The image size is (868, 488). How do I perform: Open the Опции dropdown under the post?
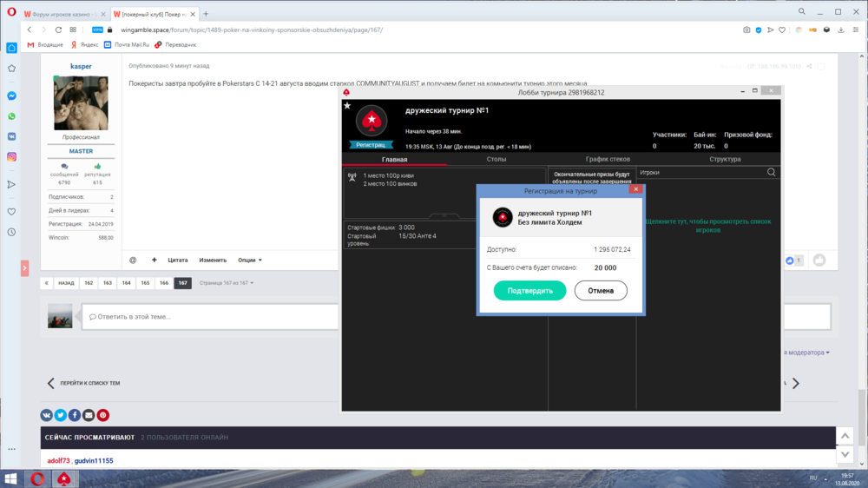[249, 260]
